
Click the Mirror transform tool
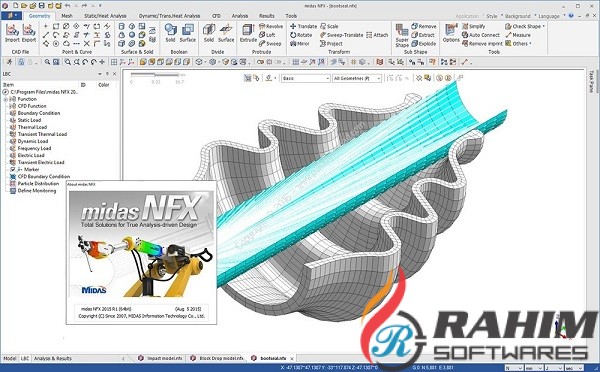tap(300, 44)
